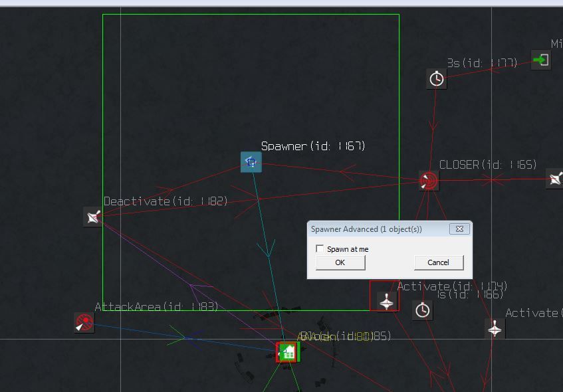Click the CLOSER (id: 1165) trigger icon

(x=428, y=181)
